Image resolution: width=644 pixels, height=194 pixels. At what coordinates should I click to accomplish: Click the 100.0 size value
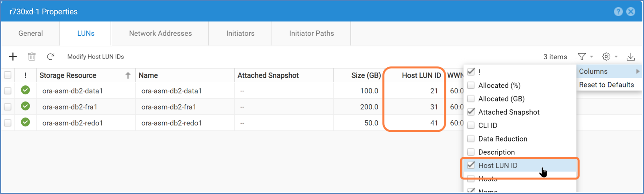[369, 91]
